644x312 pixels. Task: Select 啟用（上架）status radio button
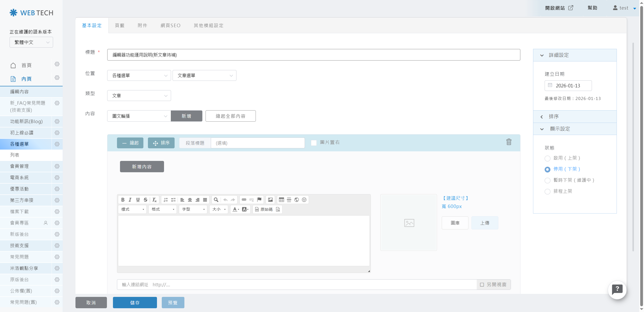coord(547,158)
